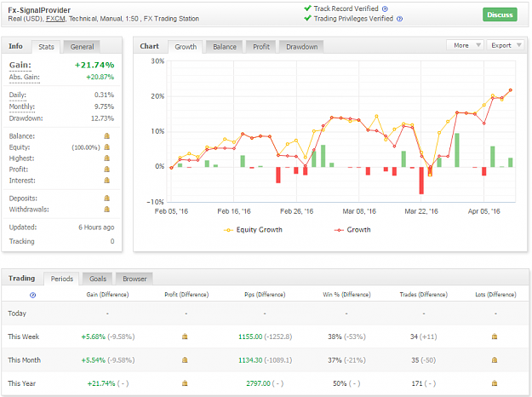Image resolution: width=532 pixels, height=397 pixels.
Task: Click the Gain (Difference) column header
Action: [107, 295]
